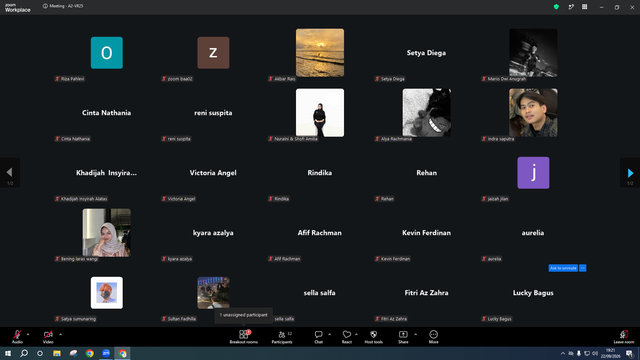Open the meeting info icon beside Meeting title
The width and height of the screenshot is (640, 360).
click(45, 6)
